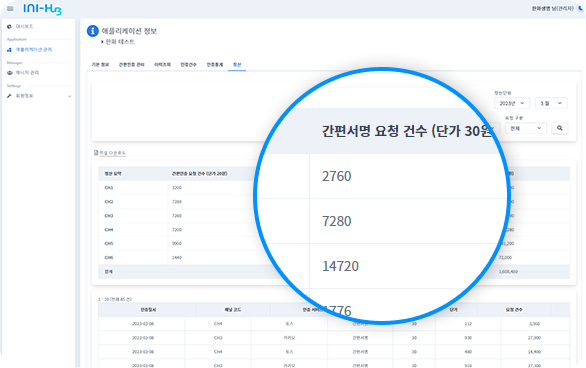Click the 간편인증 요청 건수 column header
The width and height of the screenshot is (586, 368).
(199, 174)
